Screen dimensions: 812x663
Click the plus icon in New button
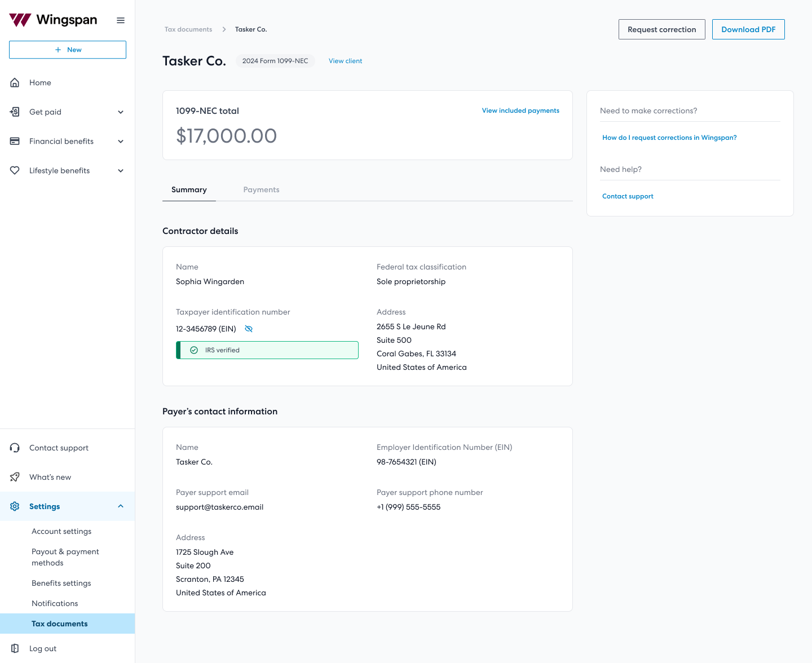(58, 50)
